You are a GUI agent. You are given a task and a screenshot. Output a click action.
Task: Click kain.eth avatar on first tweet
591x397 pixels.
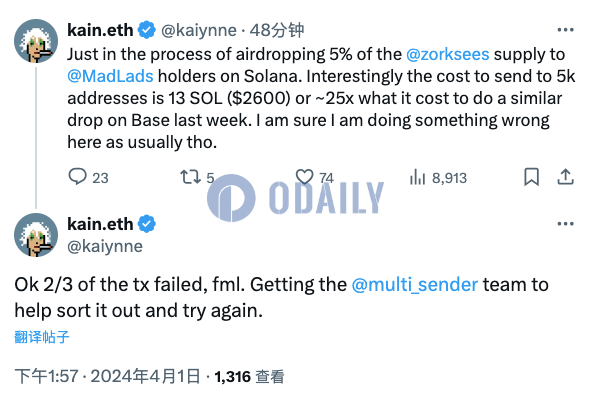(36, 41)
